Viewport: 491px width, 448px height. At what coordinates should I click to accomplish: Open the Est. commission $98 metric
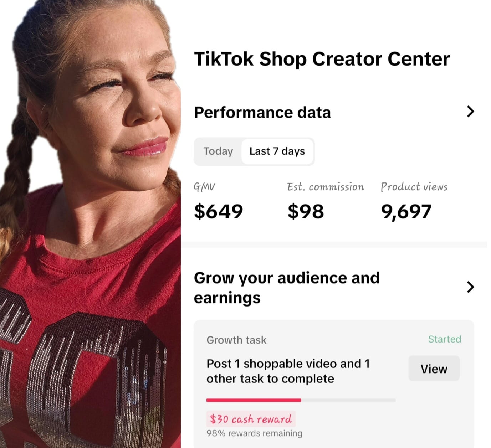[326, 202]
